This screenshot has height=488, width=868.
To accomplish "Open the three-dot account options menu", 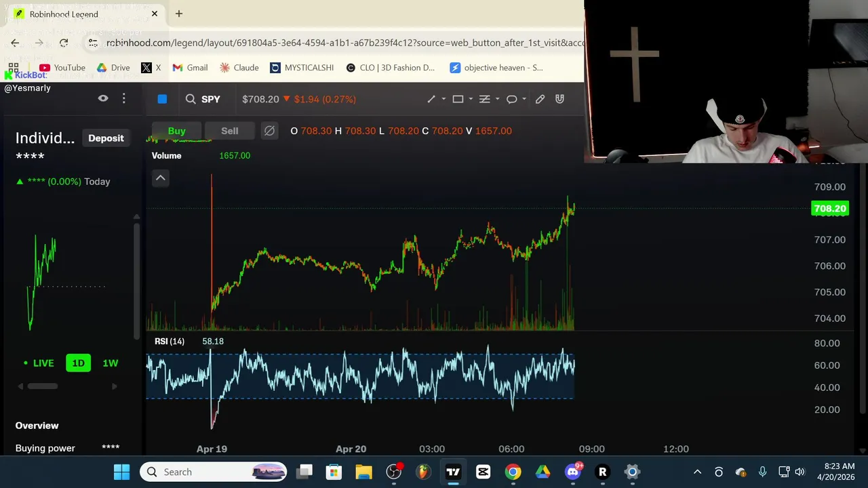I will (123, 98).
